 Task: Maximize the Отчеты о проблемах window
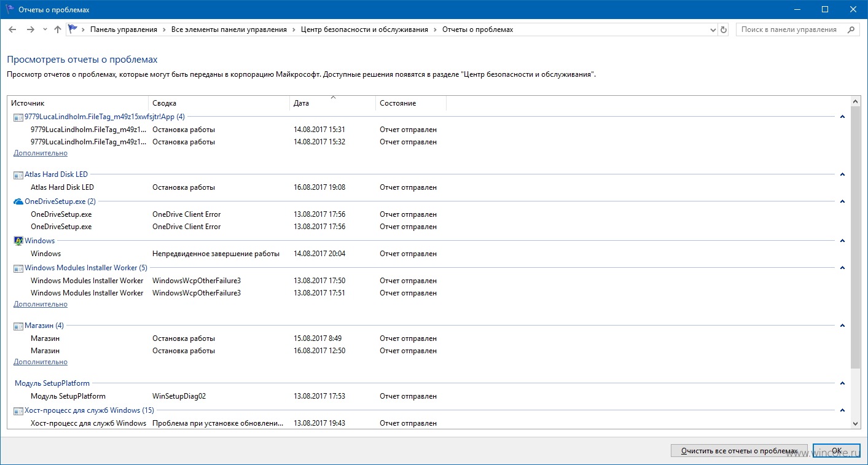pos(825,9)
